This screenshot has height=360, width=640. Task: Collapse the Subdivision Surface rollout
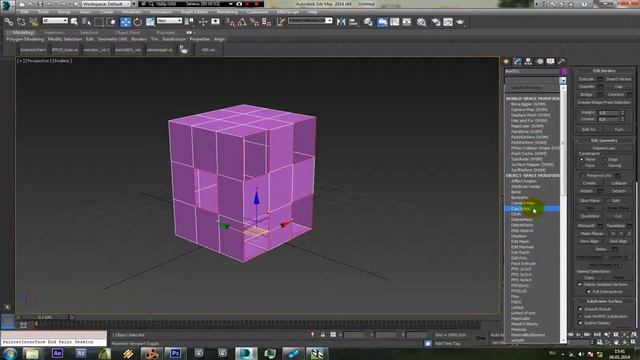pyautogui.click(x=604, y=301)
